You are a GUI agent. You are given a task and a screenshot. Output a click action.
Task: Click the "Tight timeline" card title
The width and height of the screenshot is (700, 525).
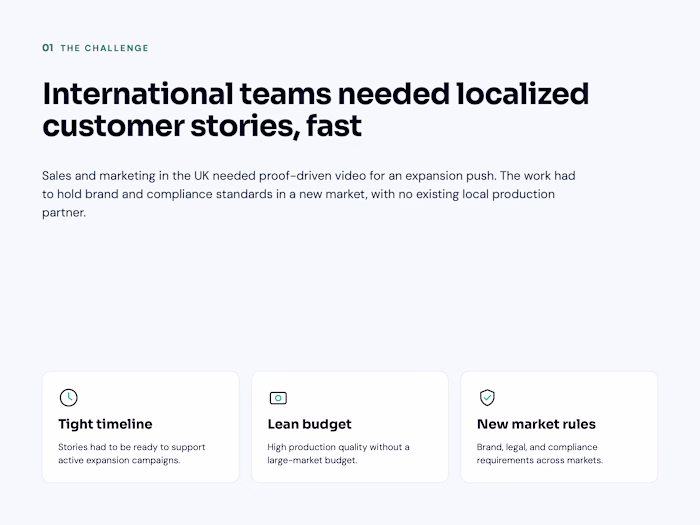(x=105, y=424)
